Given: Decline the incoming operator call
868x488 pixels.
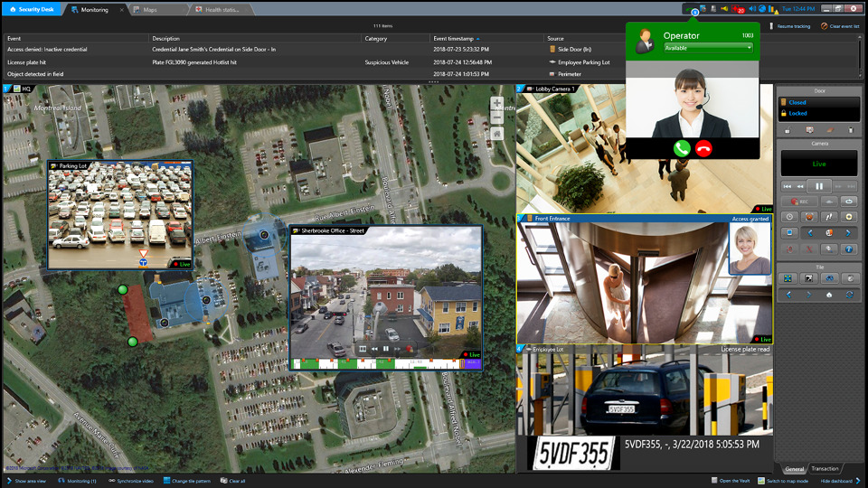Looking at the screenshot, I should tap(703, 148).
